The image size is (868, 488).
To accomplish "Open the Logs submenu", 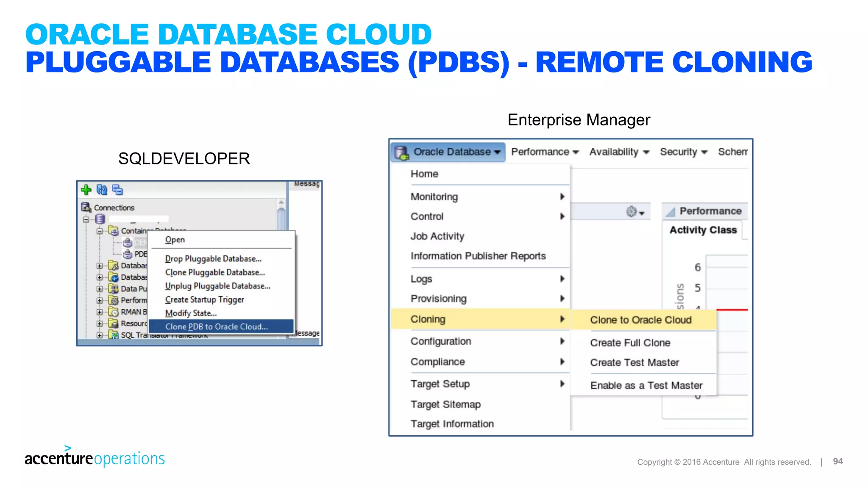I will click(480, 279).
